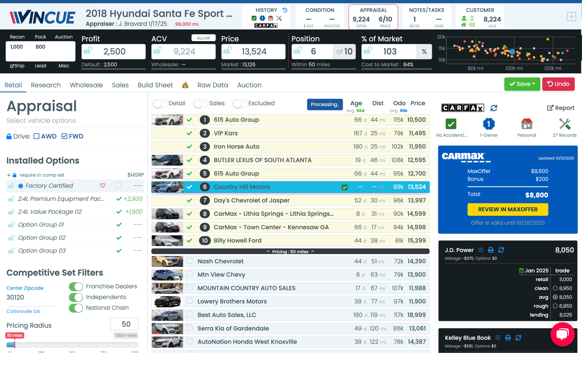
Task: Open the Sales tab
Action: coord(120,85)
